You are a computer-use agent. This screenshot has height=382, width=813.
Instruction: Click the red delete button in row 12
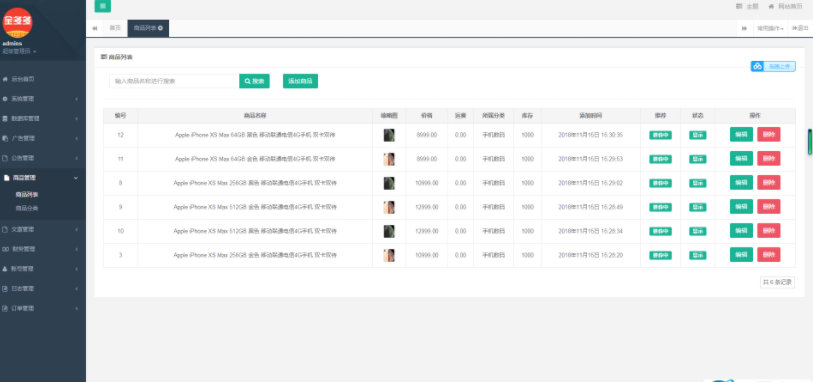coord(768,135)
